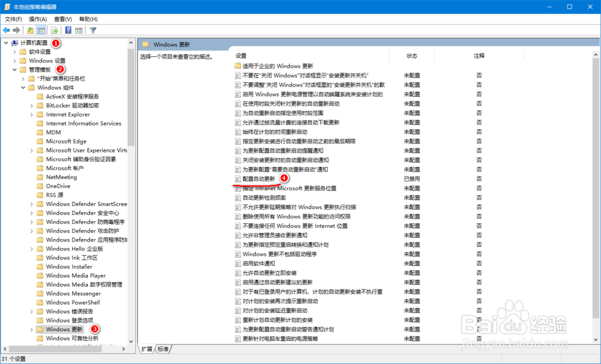Viewport: 601px width, 364px height.
Task: Click tree pane scroll-up arrow
Action: tap(131, 43)
